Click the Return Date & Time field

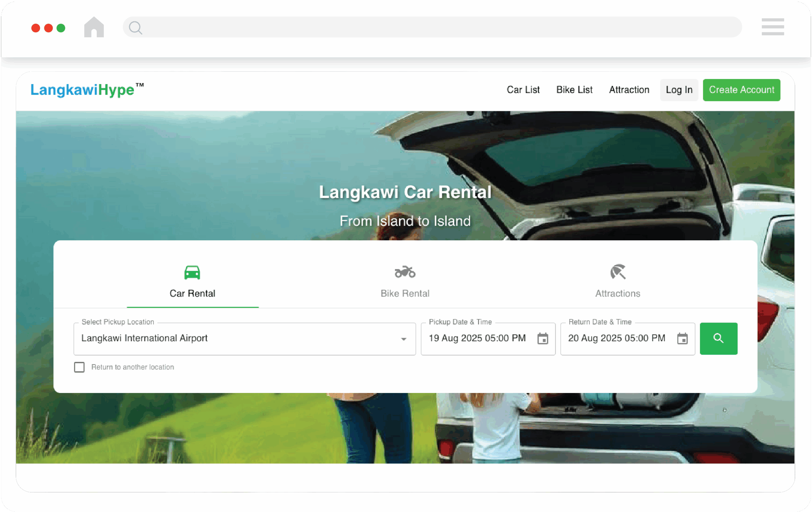pyautogui.click(x=616, y=338)
